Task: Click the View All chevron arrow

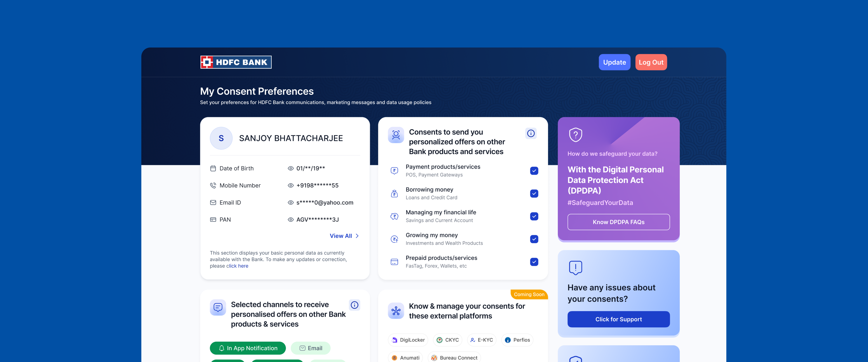Action: (357, 236)
